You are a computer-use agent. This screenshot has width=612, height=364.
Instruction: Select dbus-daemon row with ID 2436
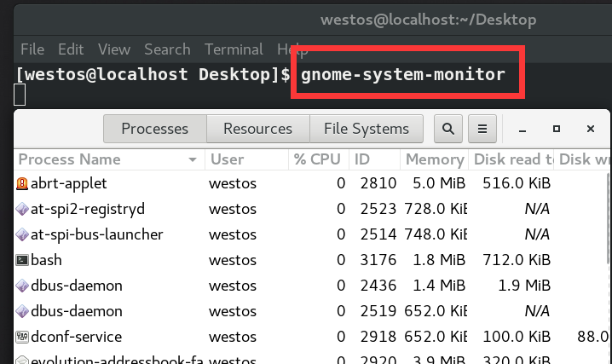310,286
